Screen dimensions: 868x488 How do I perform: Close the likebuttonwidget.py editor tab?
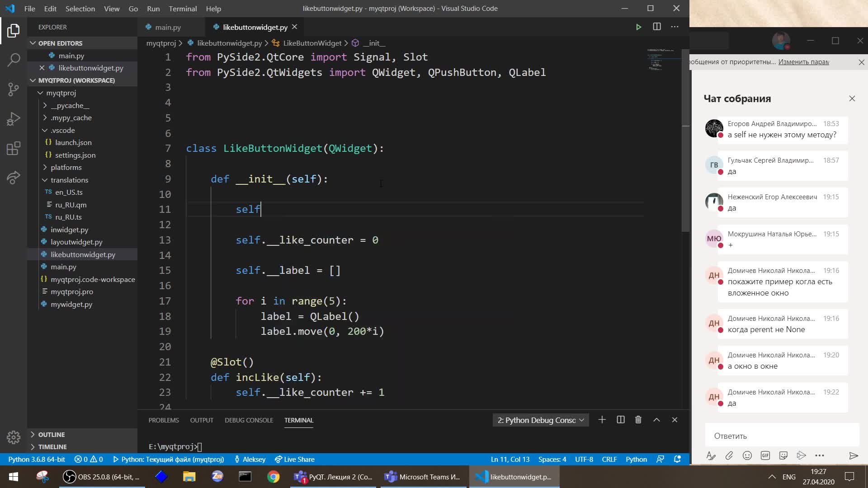(294, 27)
